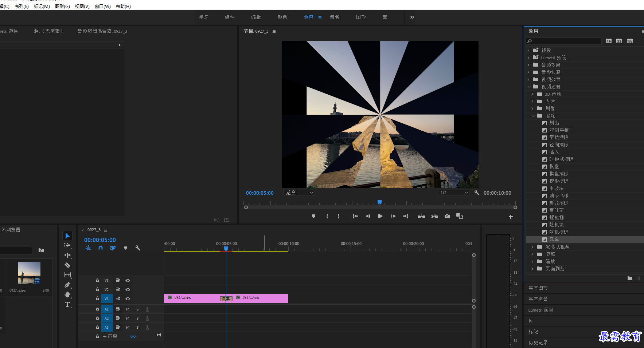Screen dimensions: 644x348
Task: Click the Mark In button
Action: (327, 216)
